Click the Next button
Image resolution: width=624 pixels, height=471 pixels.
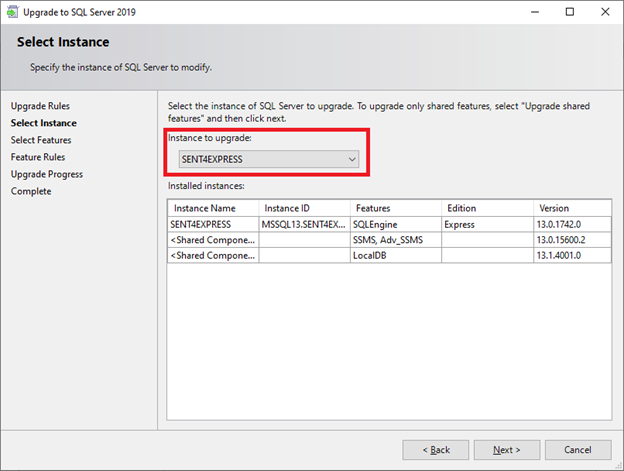[507, 450]
